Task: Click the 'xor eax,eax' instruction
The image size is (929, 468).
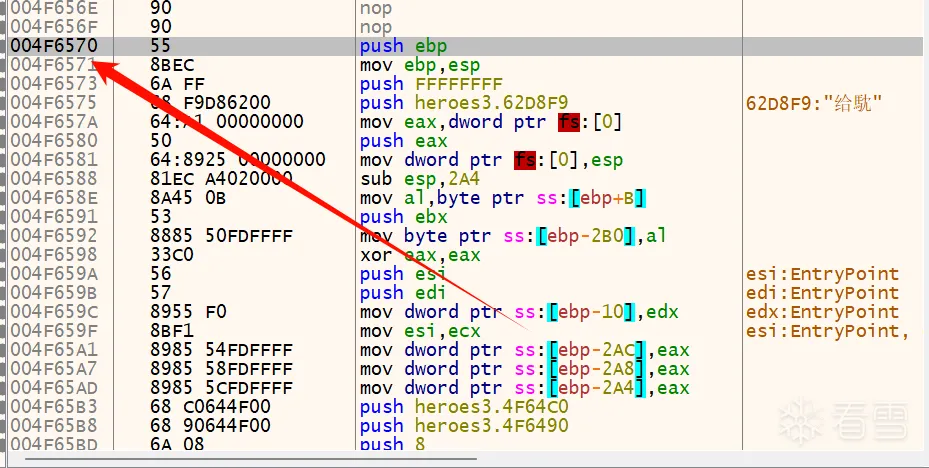Action: [420, 255]
